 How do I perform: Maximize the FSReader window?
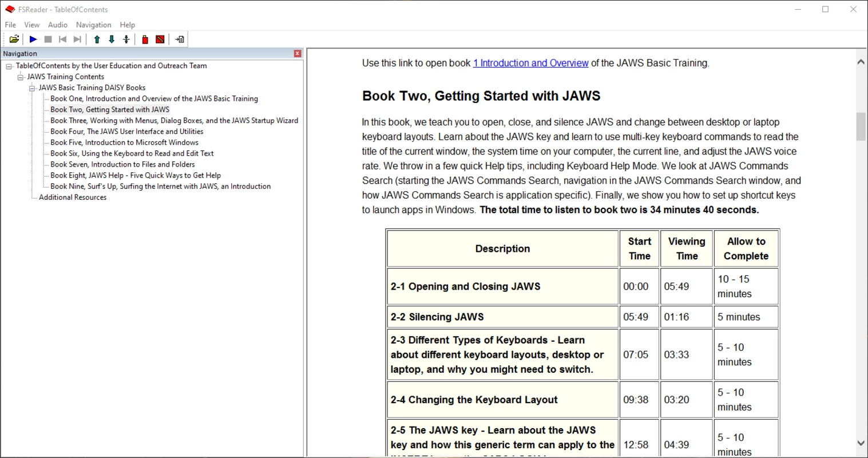825,9
